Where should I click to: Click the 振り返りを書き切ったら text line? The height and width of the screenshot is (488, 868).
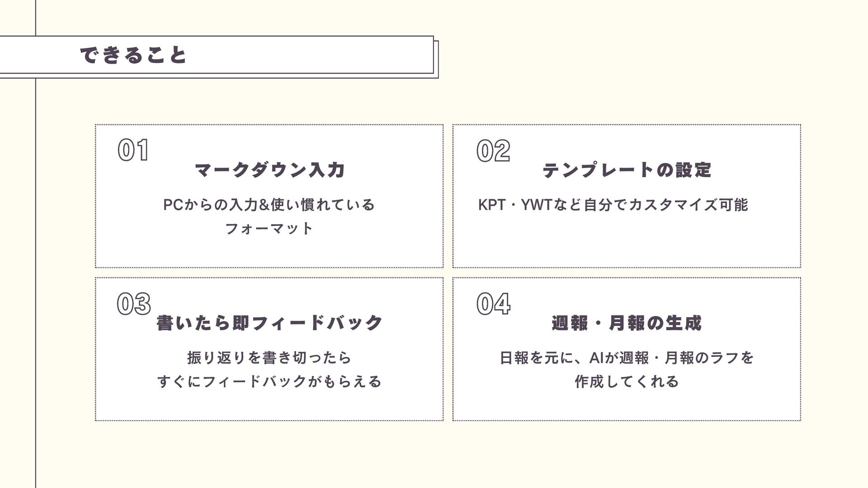(x=269, y=358)
